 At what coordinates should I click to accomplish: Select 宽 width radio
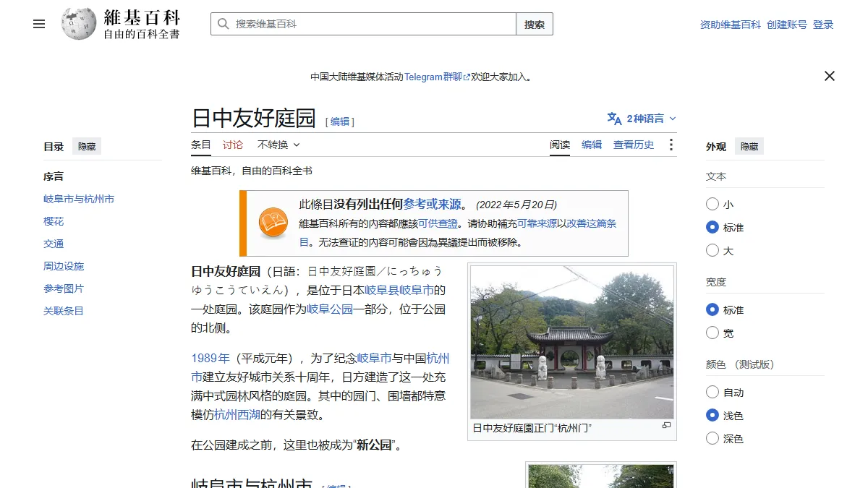712,333
